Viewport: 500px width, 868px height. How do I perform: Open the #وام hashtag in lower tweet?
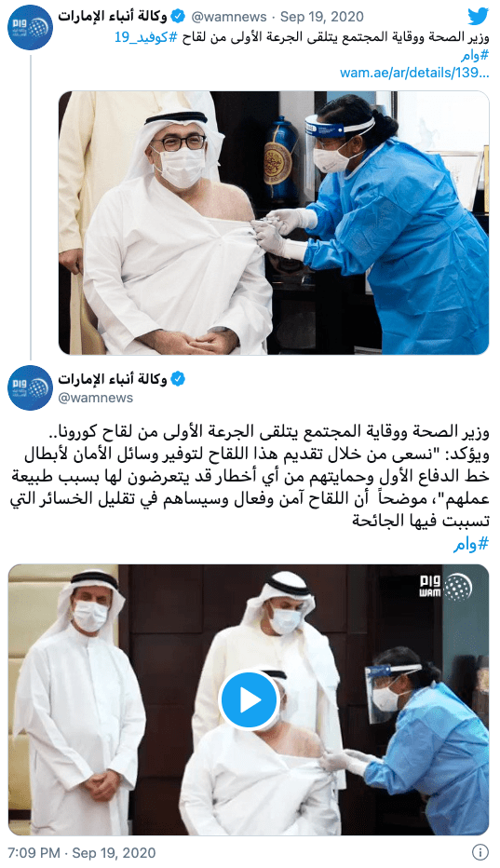472,545
